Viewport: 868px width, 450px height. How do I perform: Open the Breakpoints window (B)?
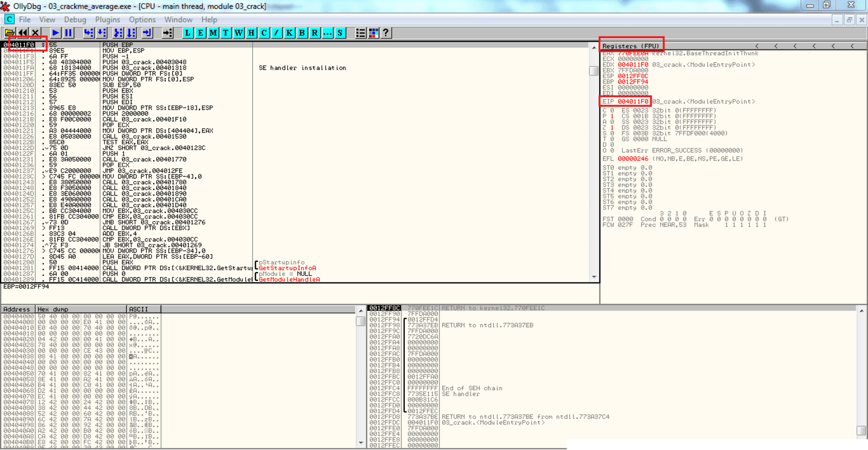[302, 33]
